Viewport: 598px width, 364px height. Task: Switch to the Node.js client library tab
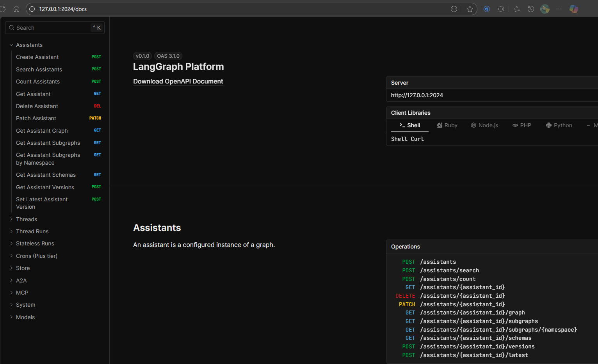[x=484, y=125]
